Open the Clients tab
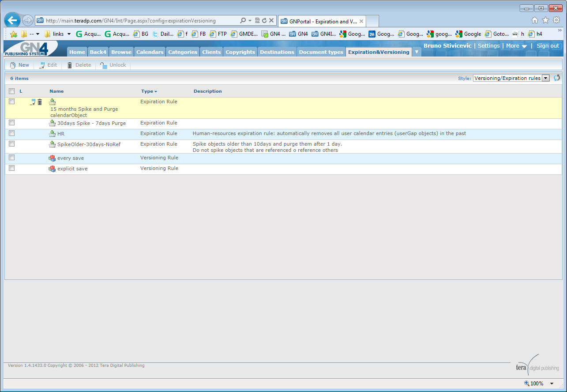This screenshot has width=567, height=392. pyautogui.click(x=211, y=52)
